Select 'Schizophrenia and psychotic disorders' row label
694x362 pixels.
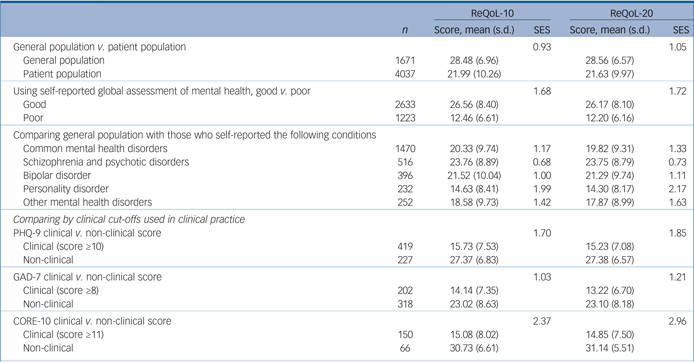pos(106,162)
